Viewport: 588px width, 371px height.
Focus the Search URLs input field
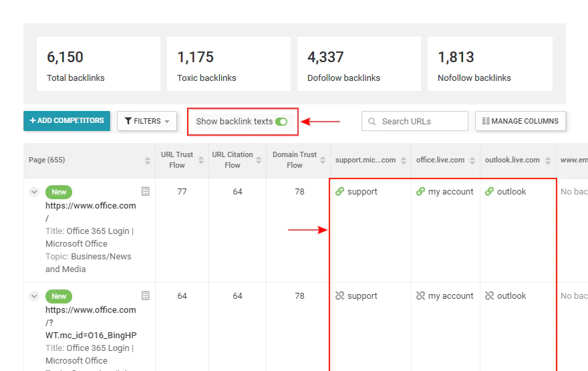[x=415, y=121]
